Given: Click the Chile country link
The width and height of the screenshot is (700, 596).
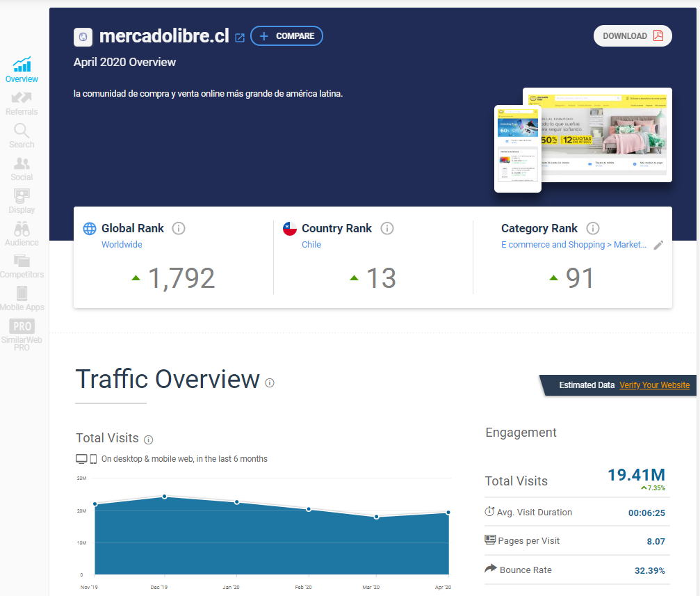Looking at the screenshot, I should [x=311, y=244].
